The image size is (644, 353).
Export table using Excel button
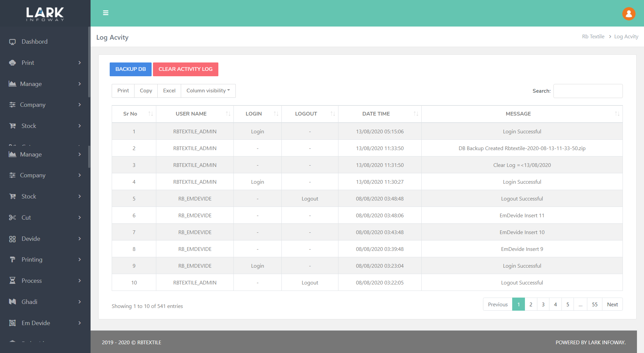coord(169,91)
